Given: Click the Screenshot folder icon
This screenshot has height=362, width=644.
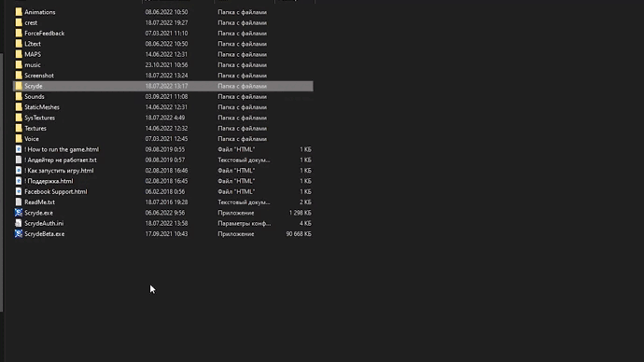Looking at the screenshot, I should [x=19, y=76].
